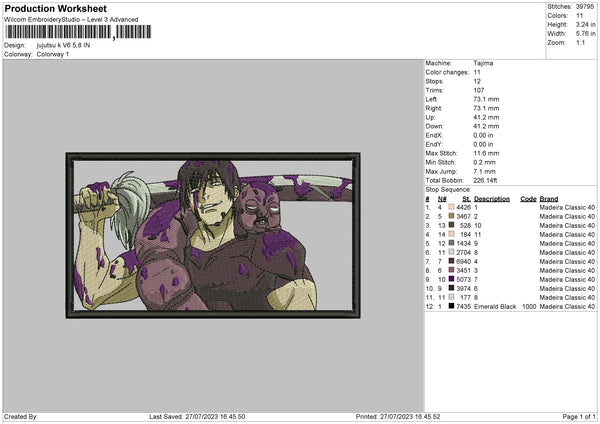
Task: Click the stop 3 dark olive swatch
Action: coord(452,225)
